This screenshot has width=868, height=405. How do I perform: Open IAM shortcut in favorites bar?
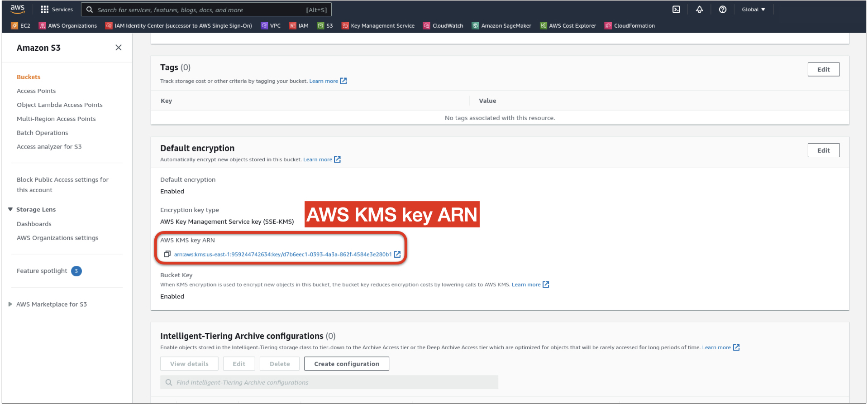pyautogui.click(x=299, y=26)
